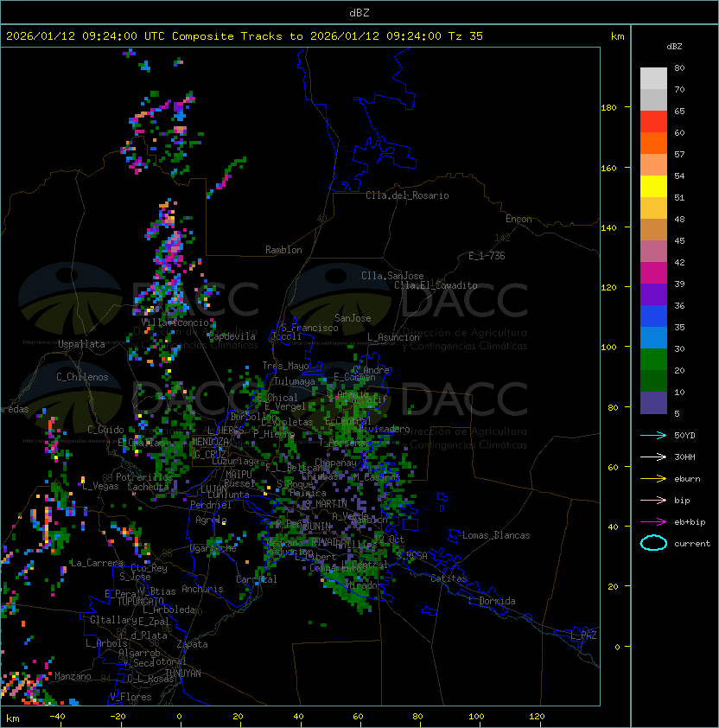This screenshot has width=719, height=728.
Task: Click the 'C_Guido' map label
Action: [105, 430]
